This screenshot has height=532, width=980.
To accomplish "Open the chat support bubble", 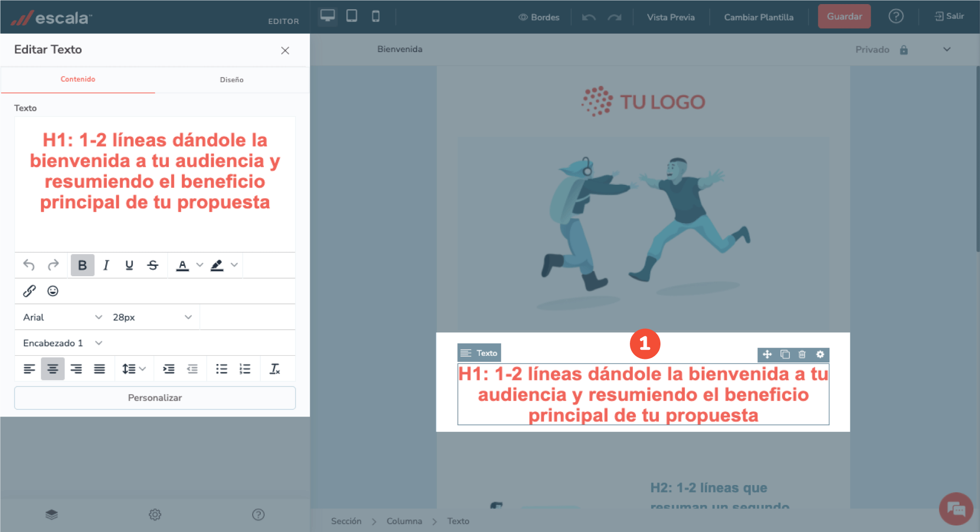I will 956,509.
